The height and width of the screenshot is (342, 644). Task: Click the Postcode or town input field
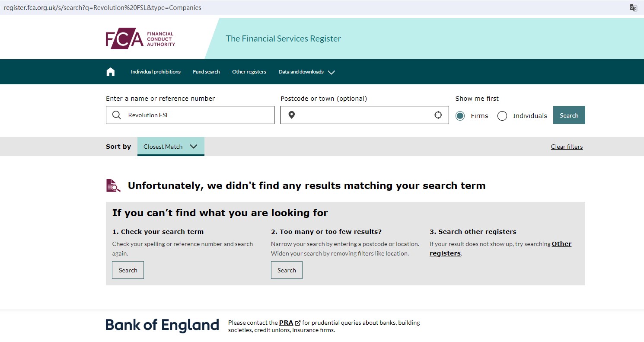click(364, 115)
